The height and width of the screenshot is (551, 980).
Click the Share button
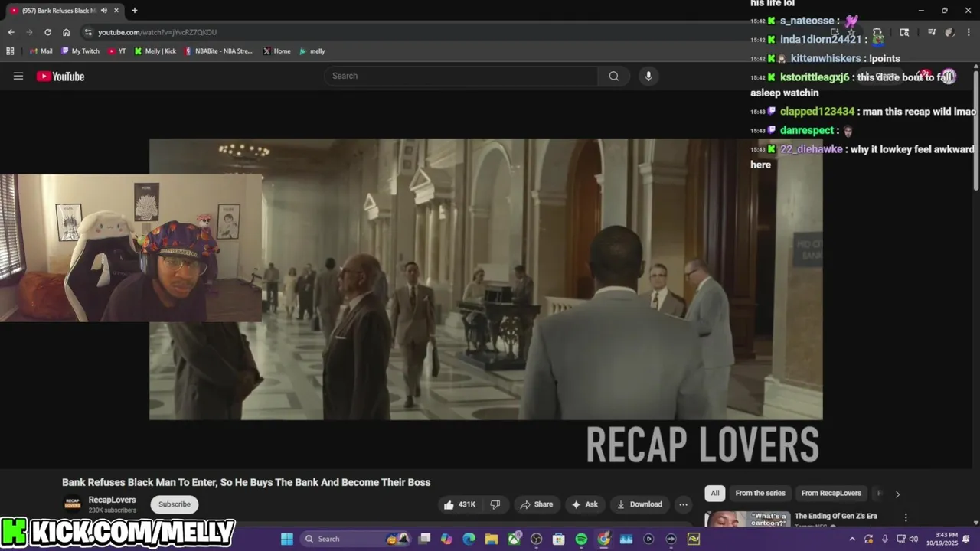[536, 504]
